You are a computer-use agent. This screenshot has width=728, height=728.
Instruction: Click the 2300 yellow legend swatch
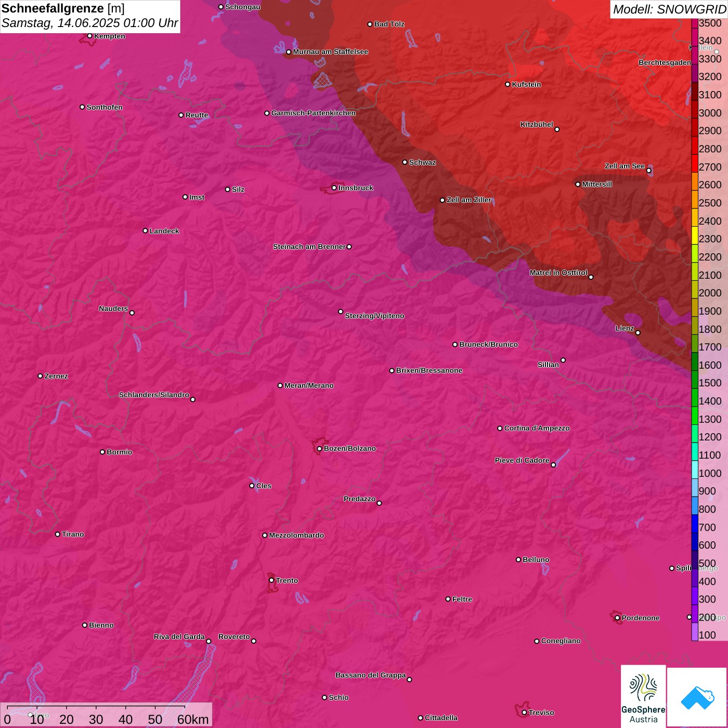click(695, 235)
